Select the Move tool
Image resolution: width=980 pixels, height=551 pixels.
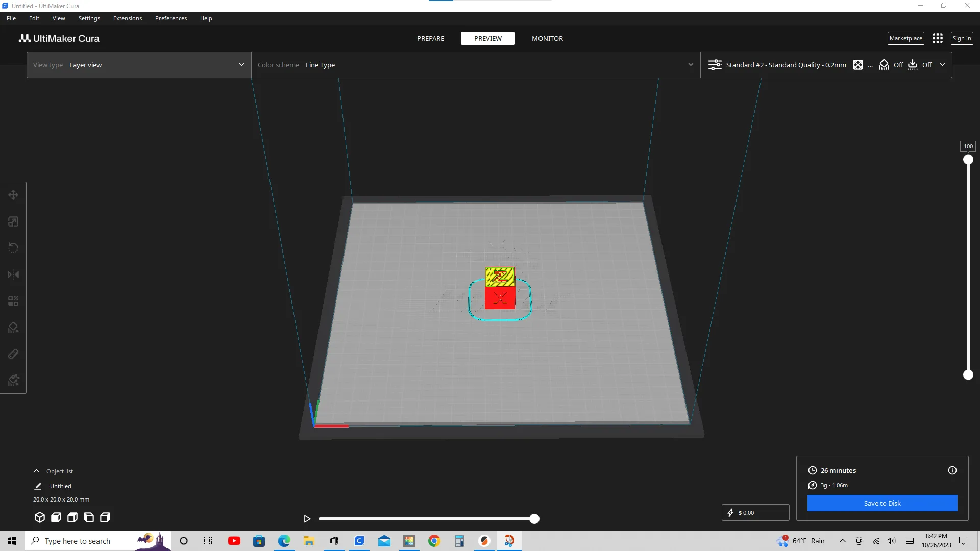point(13,194)
